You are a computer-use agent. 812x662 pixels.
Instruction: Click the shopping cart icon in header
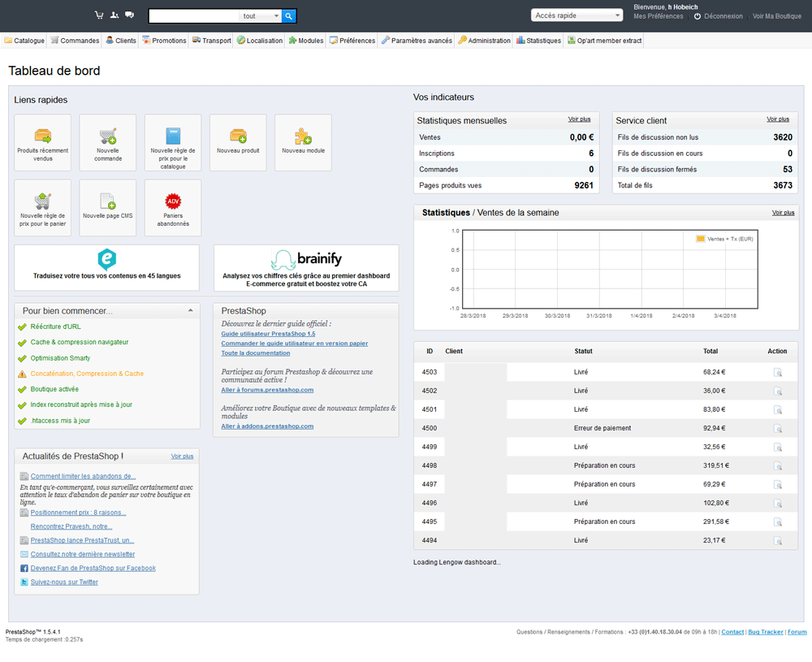click(99, 15)
